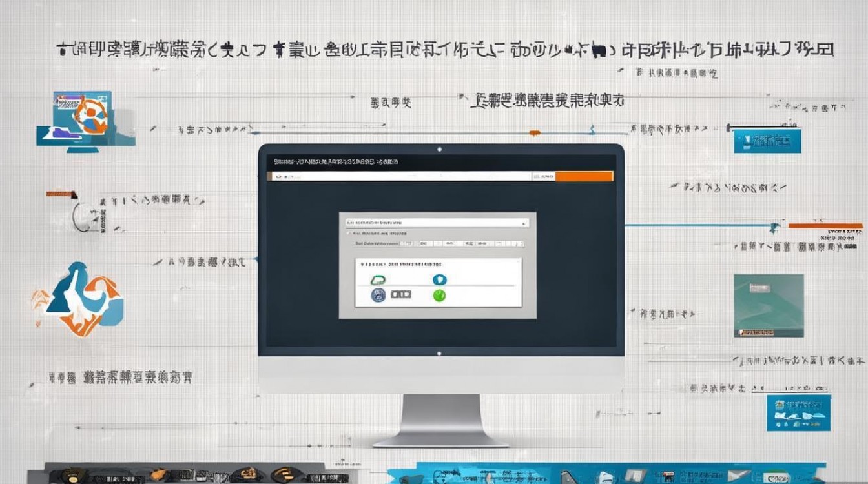The image size is (868, 484).
Task: Click the blue bird share icon
Action: [x=440, y=279]
